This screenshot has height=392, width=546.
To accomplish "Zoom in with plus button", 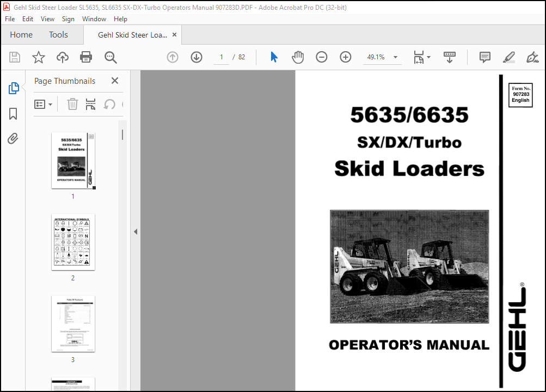I will (x=346, y=57).
